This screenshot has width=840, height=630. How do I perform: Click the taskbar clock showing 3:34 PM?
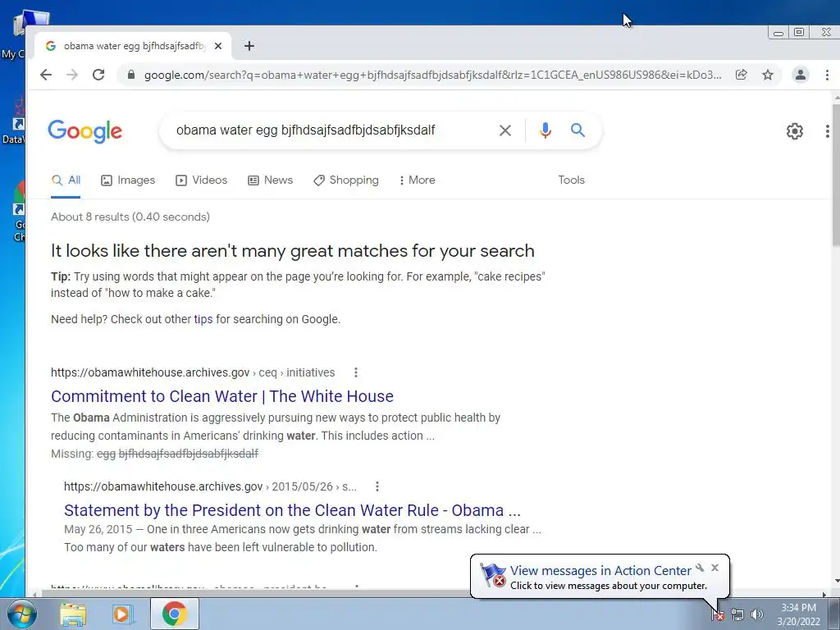798,614
